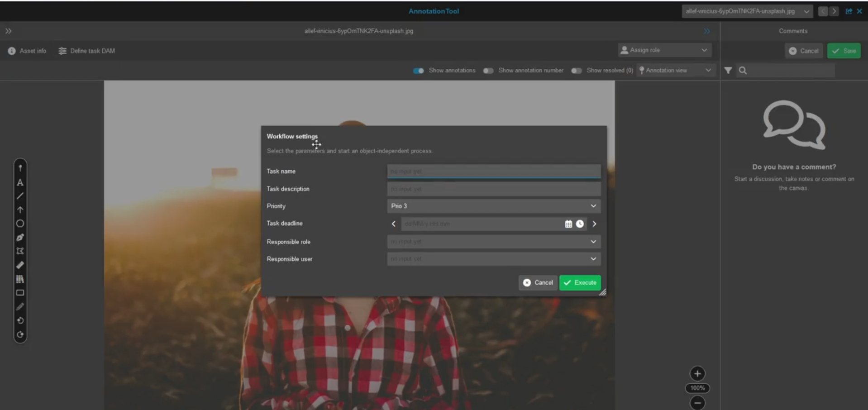Toggle Show annotations switch
This screenshot has height=410, width=868.
pos(418,71)
